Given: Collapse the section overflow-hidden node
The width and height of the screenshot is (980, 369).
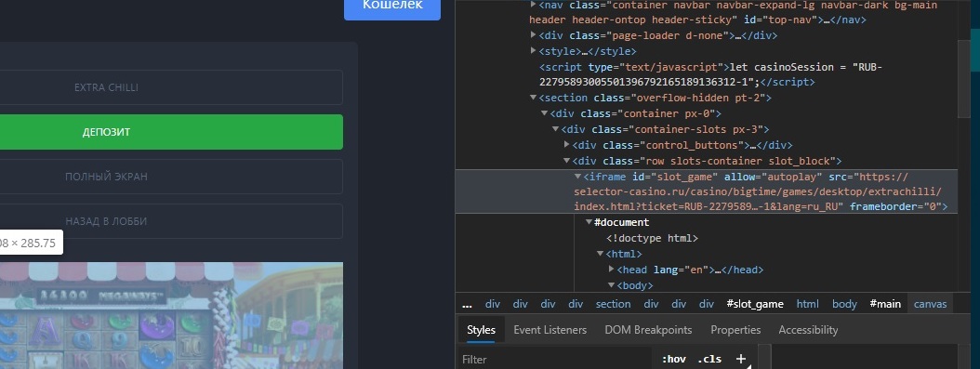Looking at the screenshot, I should point(533,98).
